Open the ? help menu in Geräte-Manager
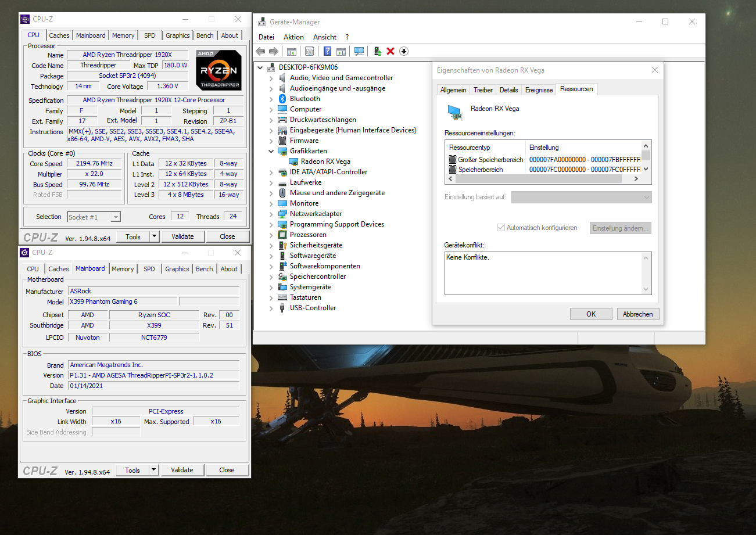Image resolution: width=756 pixels, height=535 pixels. click(x=347, y=37)
